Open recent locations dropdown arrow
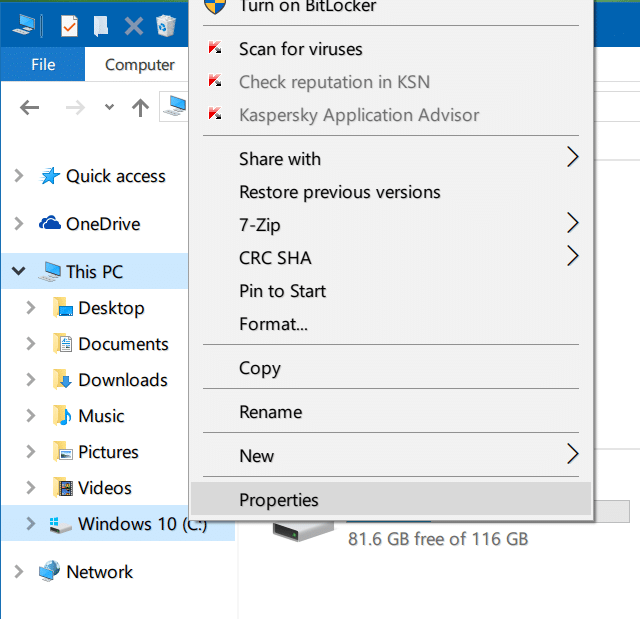Screen dimensions: 640x619 (x=109, y=107)
